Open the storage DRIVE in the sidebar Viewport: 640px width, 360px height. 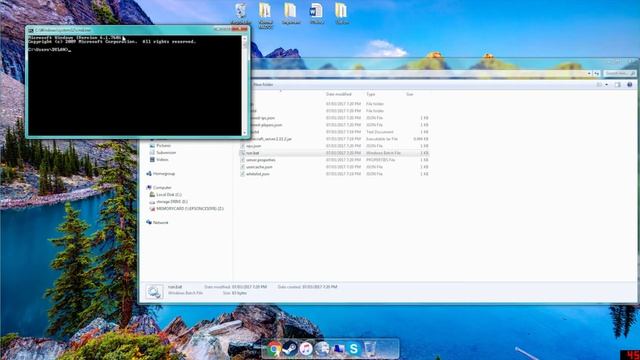pyautogui.click(x=168, y=202)
